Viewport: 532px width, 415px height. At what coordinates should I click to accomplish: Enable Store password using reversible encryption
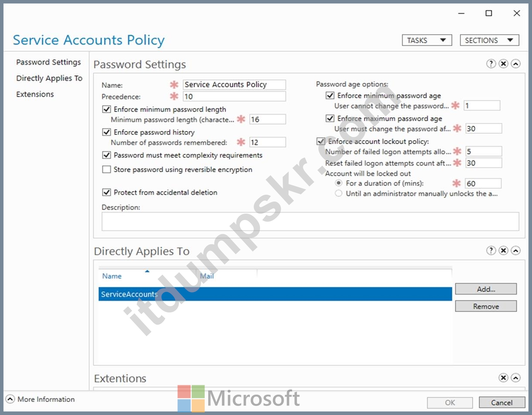107,169
